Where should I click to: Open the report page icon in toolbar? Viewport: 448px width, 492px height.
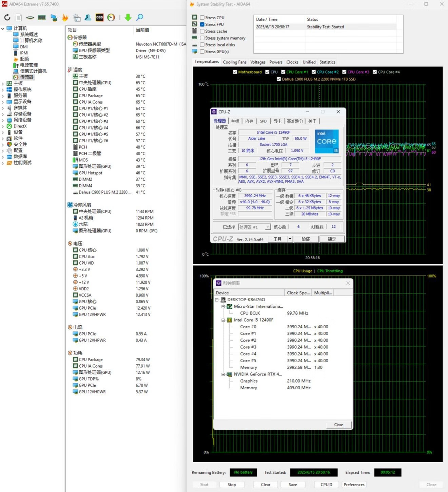pos(19,18)
